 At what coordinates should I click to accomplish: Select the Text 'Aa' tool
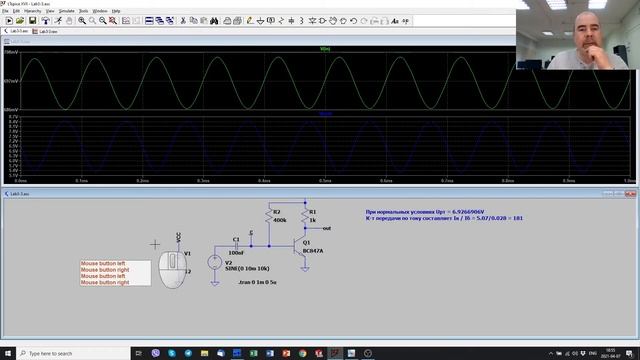(395, 21)
